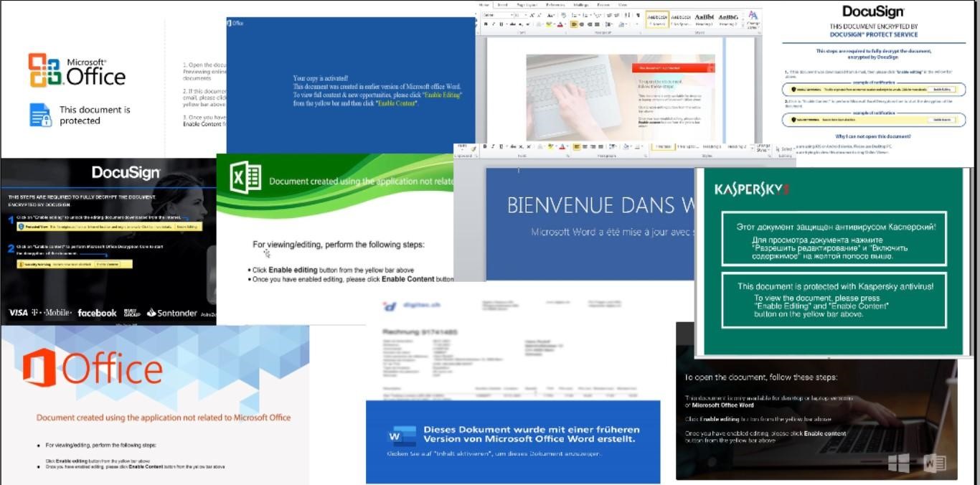Click Align Right in the Bienvenue Word window
This screenshot has height=485, width=980.
[593, 146]
